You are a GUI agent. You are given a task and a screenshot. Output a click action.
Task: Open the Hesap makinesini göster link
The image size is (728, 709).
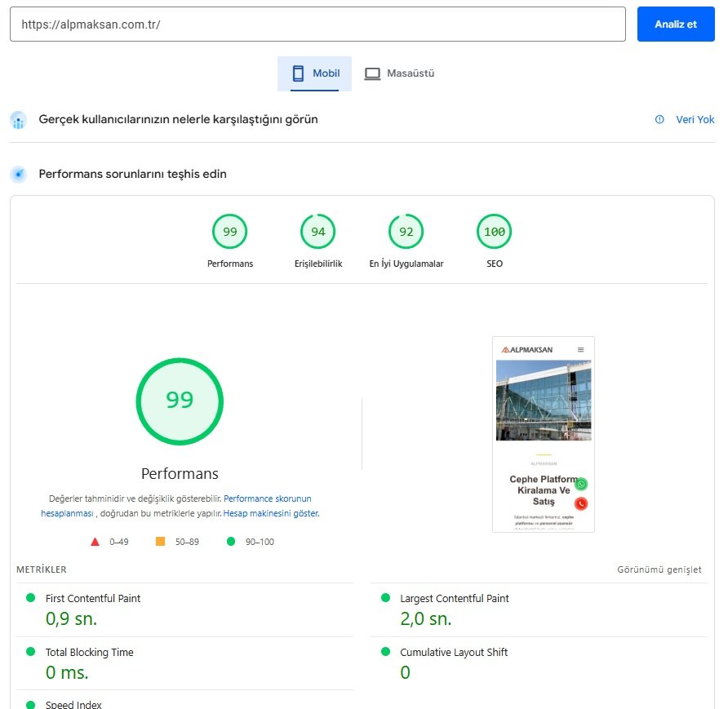coord(271,513)
